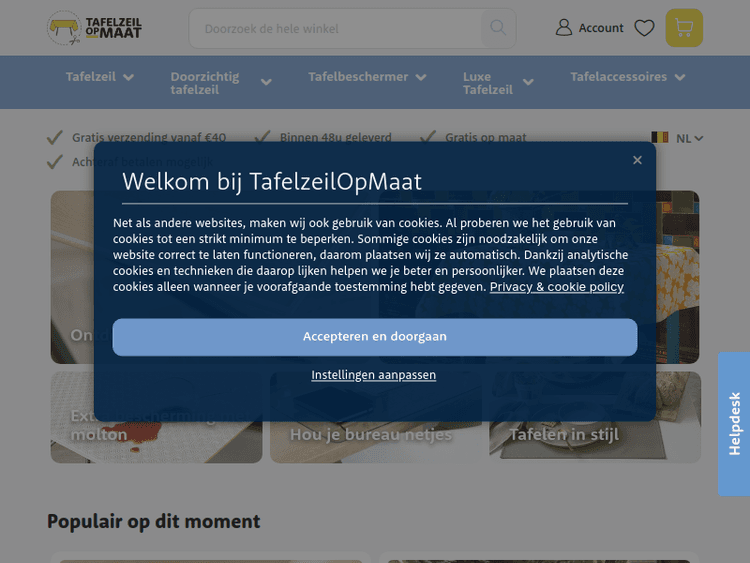
Task: Click 'Welkom bij TafelzeilOpMaat' dialog title
Action: click(x=272, y=182)
